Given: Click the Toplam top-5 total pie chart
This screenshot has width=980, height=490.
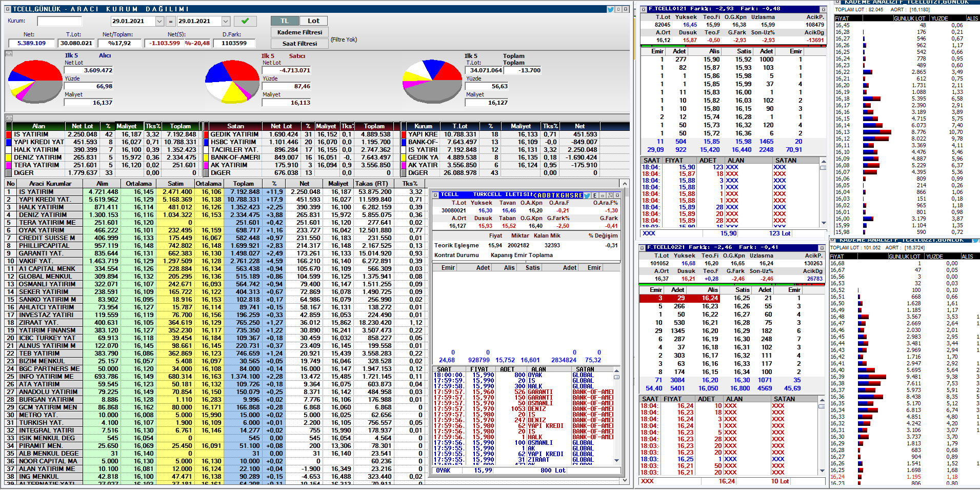Looking at the screenshot, I should pos(432,82).
